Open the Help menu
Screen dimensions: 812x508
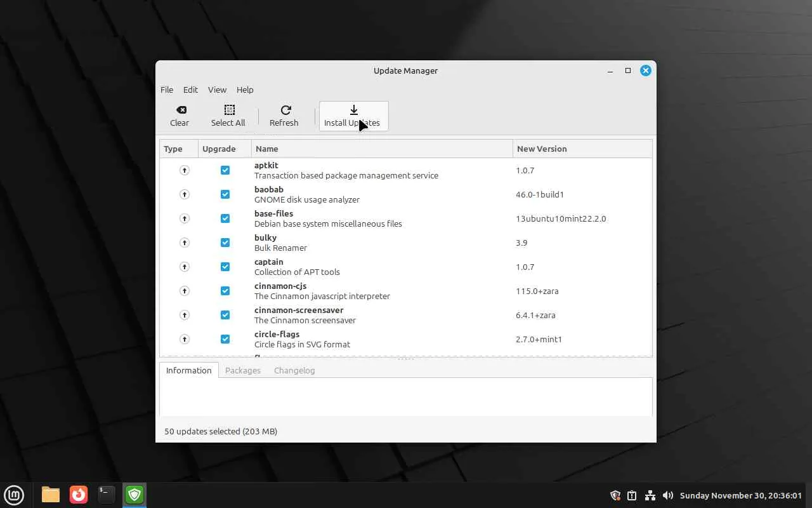[x=245, y=90]
